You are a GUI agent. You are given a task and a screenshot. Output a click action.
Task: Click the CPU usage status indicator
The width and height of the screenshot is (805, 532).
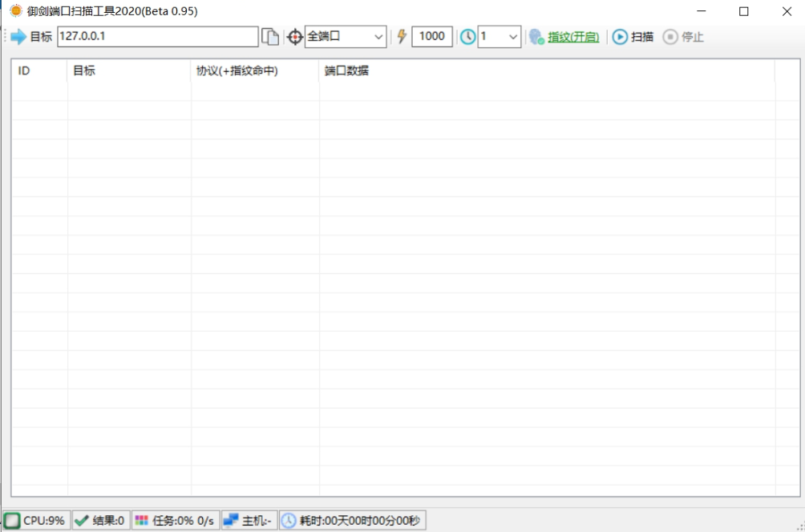36,521
